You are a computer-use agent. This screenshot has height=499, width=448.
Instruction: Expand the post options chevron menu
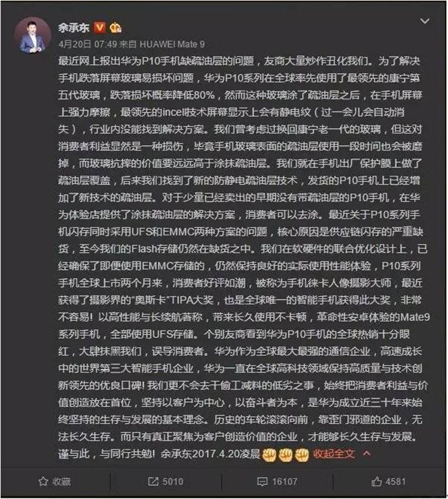pyautogui.click(x=425, y=21)
